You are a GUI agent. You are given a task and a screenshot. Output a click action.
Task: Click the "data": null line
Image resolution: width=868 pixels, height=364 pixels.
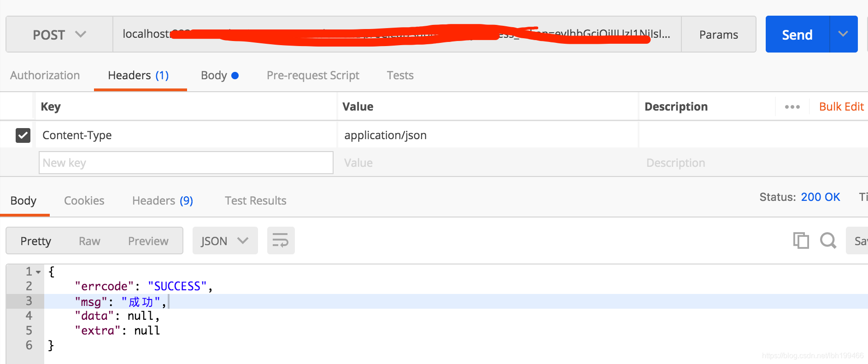(x=117, y=316)
